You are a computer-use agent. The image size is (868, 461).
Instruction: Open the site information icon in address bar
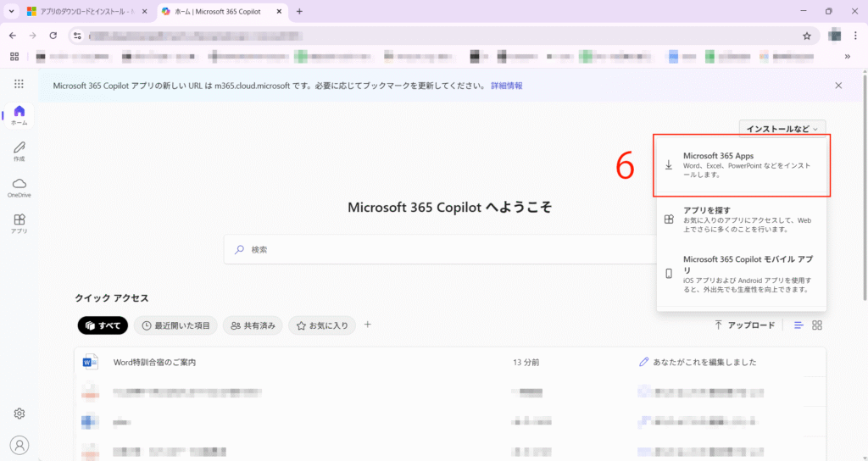tap(77, 36)
